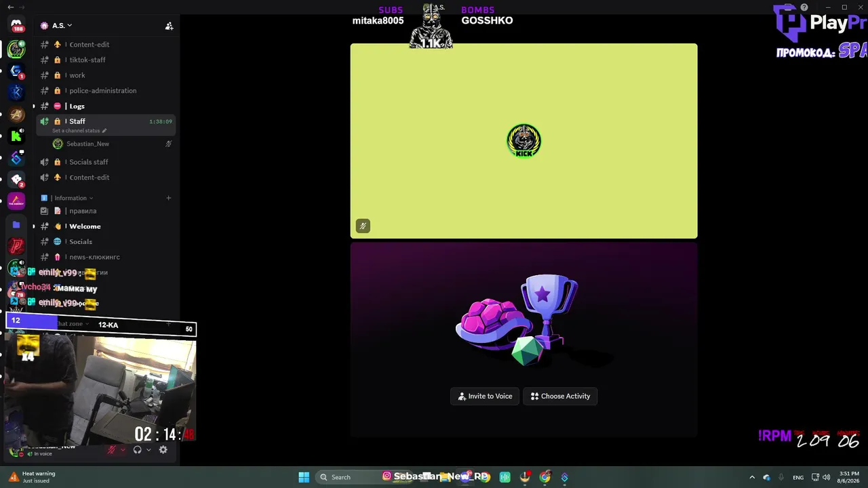868x488 pixels.
Task: Open the blue K emblem server
Action: (17, 92)
